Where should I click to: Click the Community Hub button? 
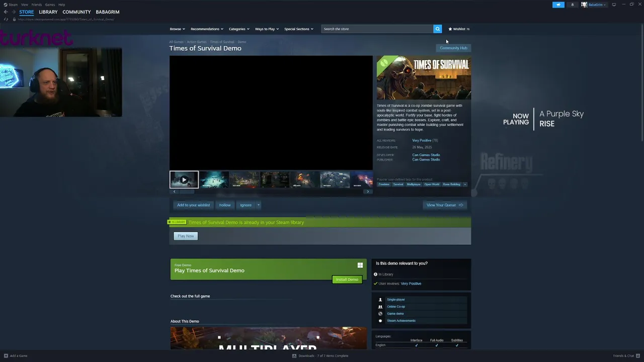tap(453, 48)
